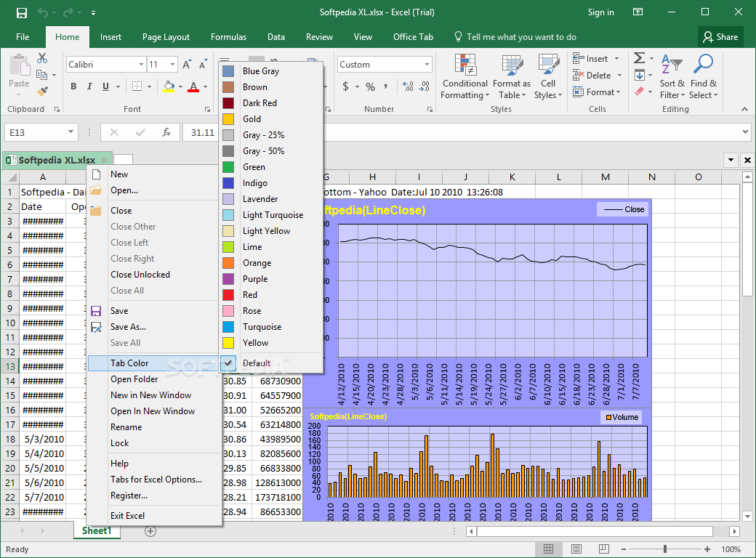Apply Percent Style format
756x558 pixels.
(x=370, y=86)
